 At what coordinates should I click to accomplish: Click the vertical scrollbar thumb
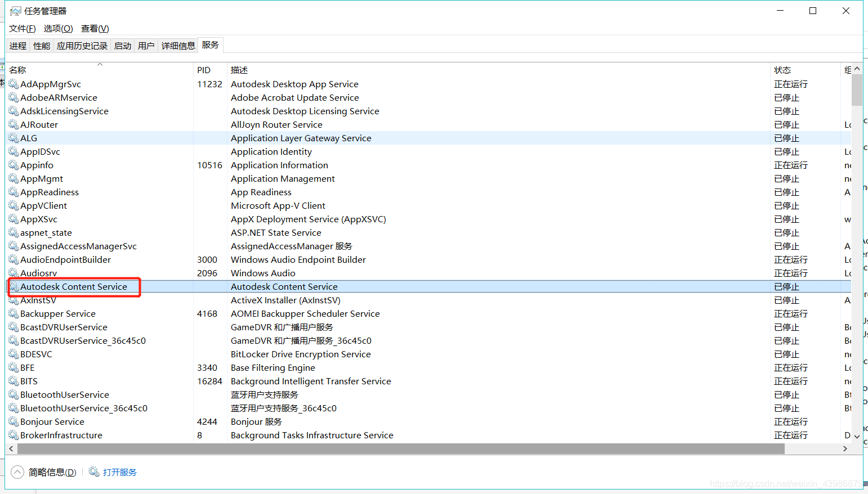(x=857, y=90)
